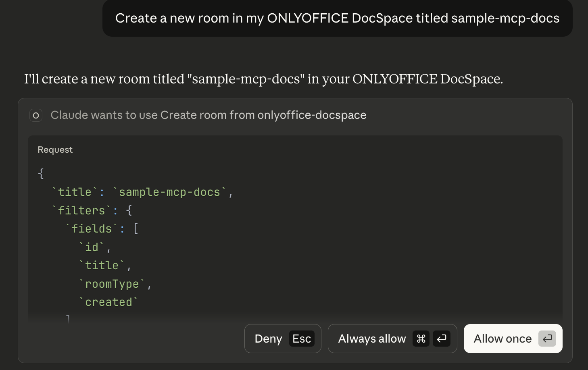Click the roomType entry in fields

coord(113,283)
